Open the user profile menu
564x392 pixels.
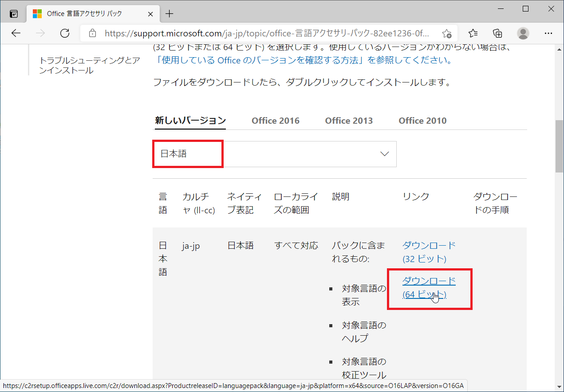click(x=523, y=33)
